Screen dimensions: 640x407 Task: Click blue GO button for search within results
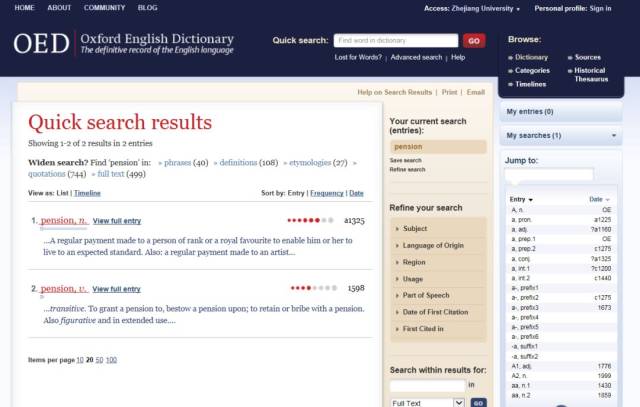(478, 403)
